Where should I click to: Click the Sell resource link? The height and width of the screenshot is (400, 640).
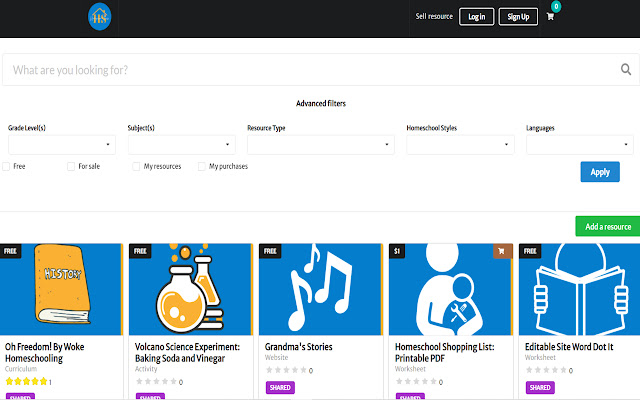pyautogui.click(x=434, y=16)
